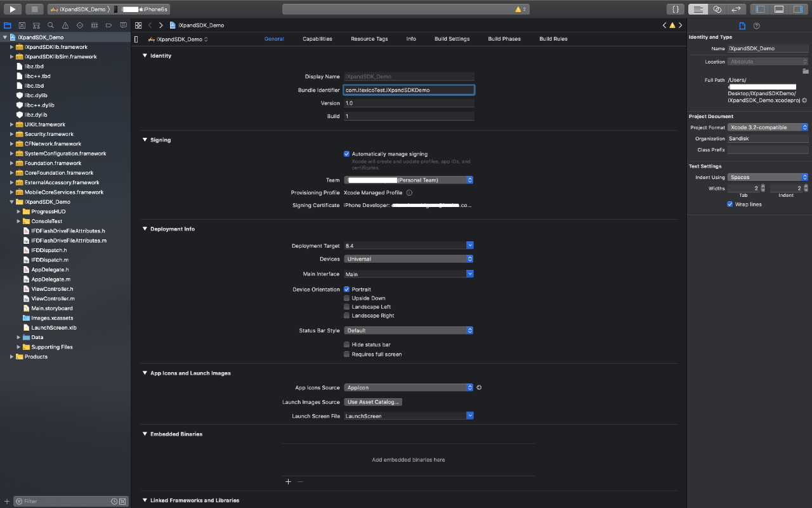Image resolution: width=812 pixels, height=508 pixels.
Task: Open the Project Format dropdown
Action: [768, 127]
